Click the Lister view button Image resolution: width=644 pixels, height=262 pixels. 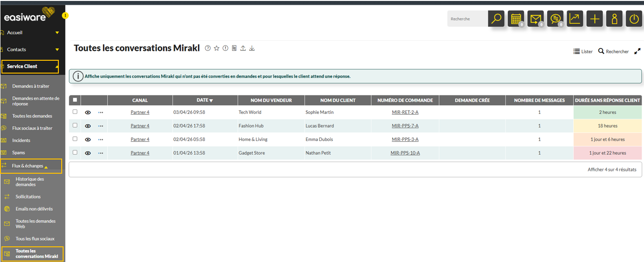click(x=583, y=51)
